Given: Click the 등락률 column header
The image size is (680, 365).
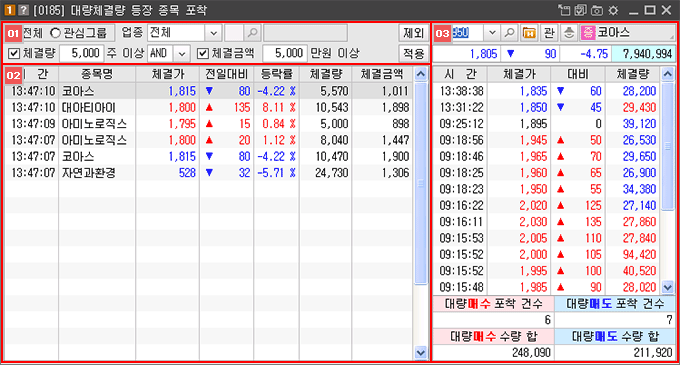Looking at the screenshot, I should (277, 74).
